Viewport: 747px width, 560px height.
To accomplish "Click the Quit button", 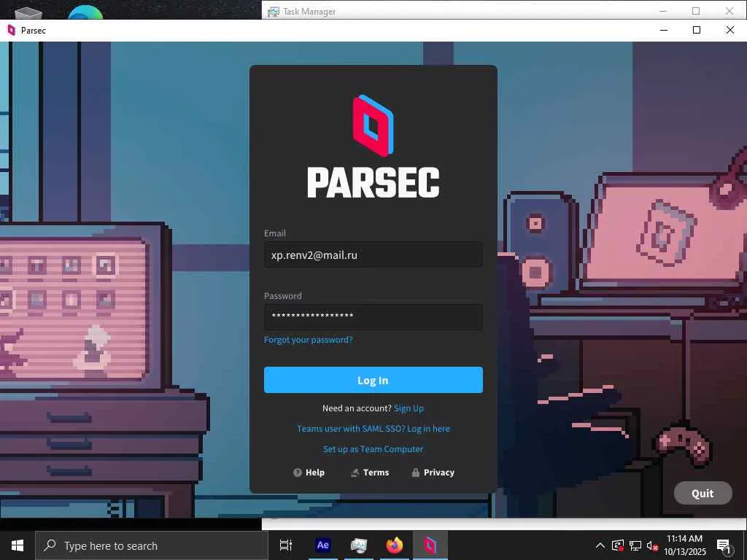I will click(703, 493).
